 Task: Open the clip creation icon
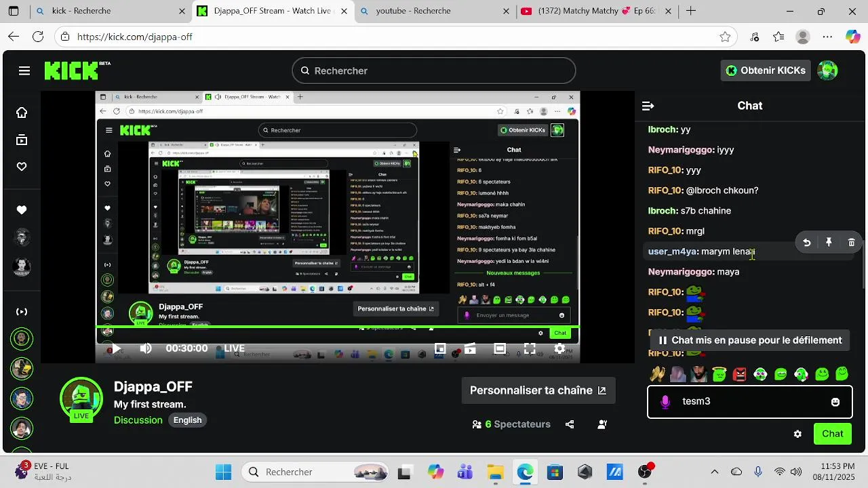point(470,348)
